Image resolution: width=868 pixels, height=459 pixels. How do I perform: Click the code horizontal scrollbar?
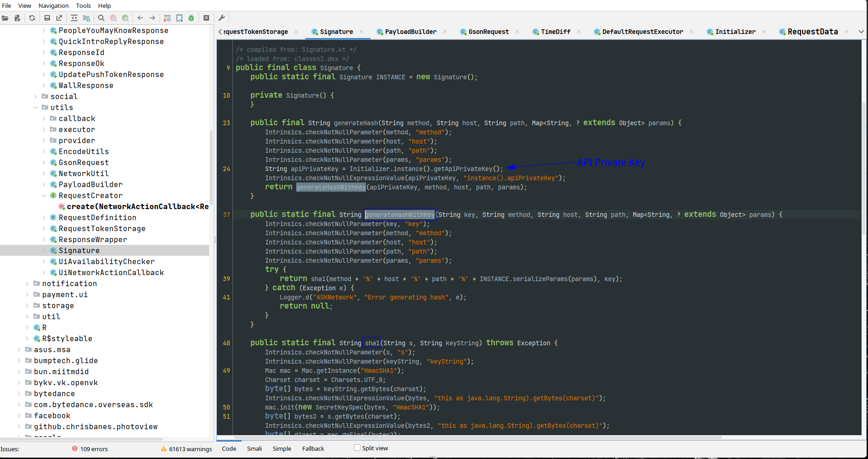click(x=478, y=437)
